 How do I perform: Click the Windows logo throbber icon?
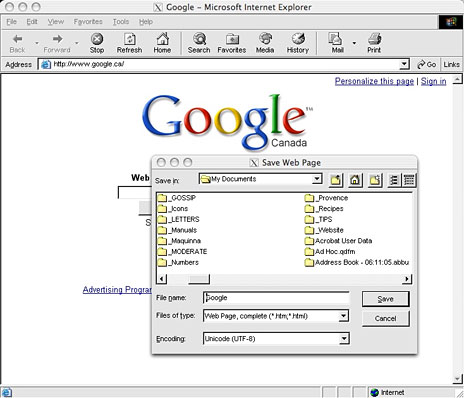click(x=450, y=22)
